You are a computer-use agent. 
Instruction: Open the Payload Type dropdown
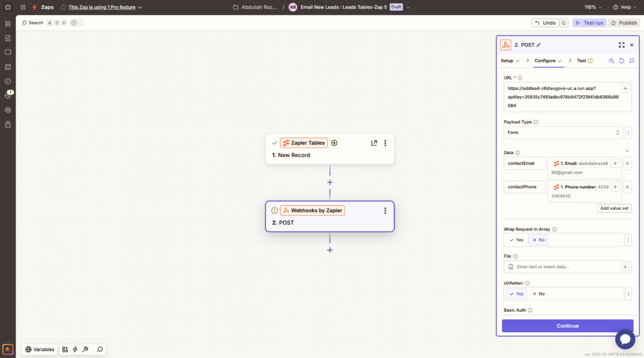click(x=563, y=133)
